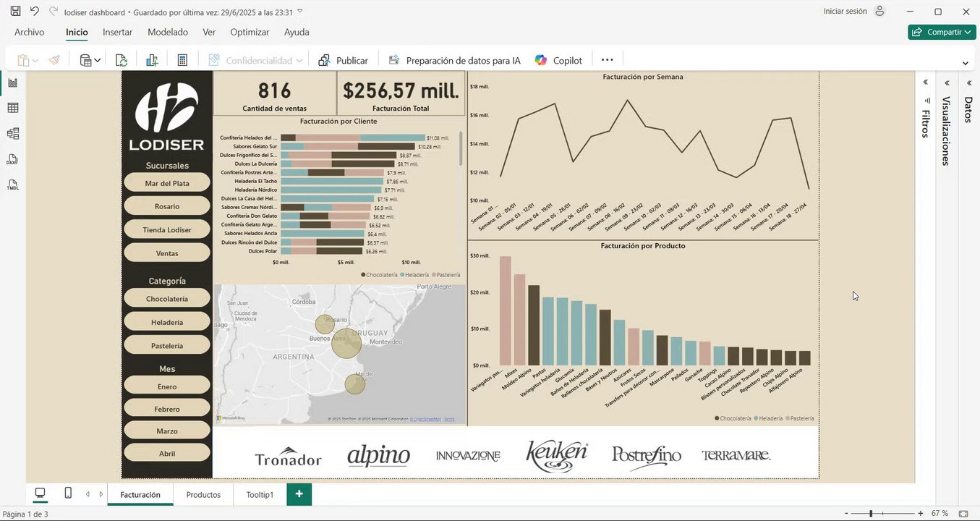The width and height of the screenshot is (980, 521).
Task: Toggle Heladería category filter
Action: [167, 322]
